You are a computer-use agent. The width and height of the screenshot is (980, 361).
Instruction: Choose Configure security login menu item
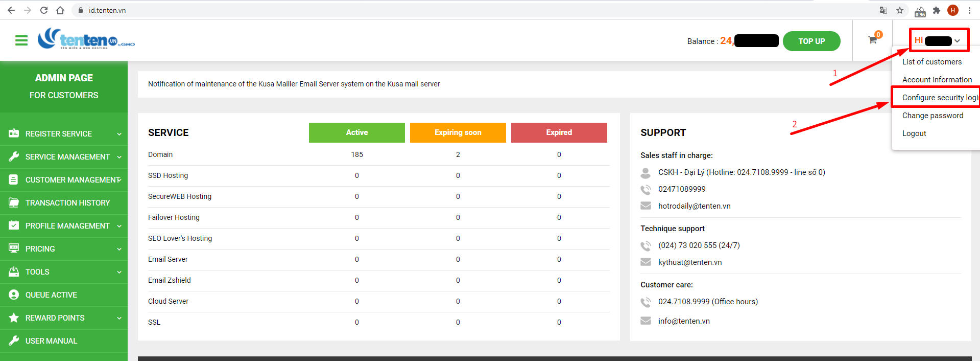click(940, 98)
